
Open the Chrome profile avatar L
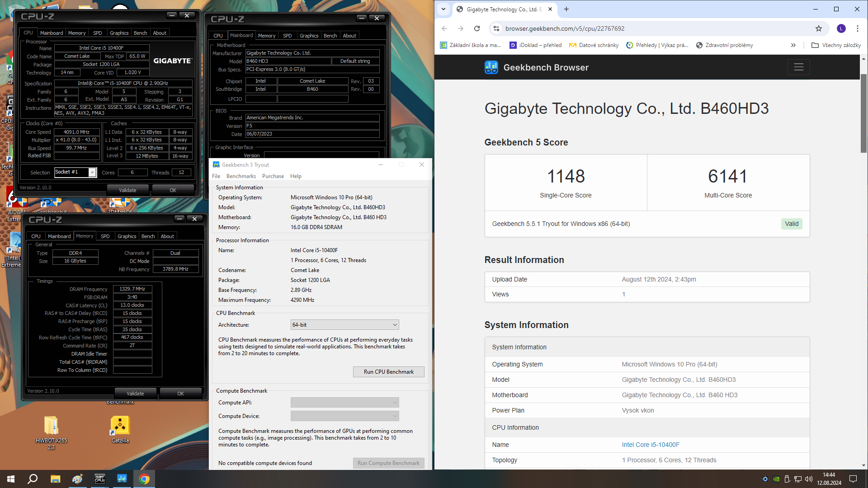pyautogui.click(x=841, y=28)
